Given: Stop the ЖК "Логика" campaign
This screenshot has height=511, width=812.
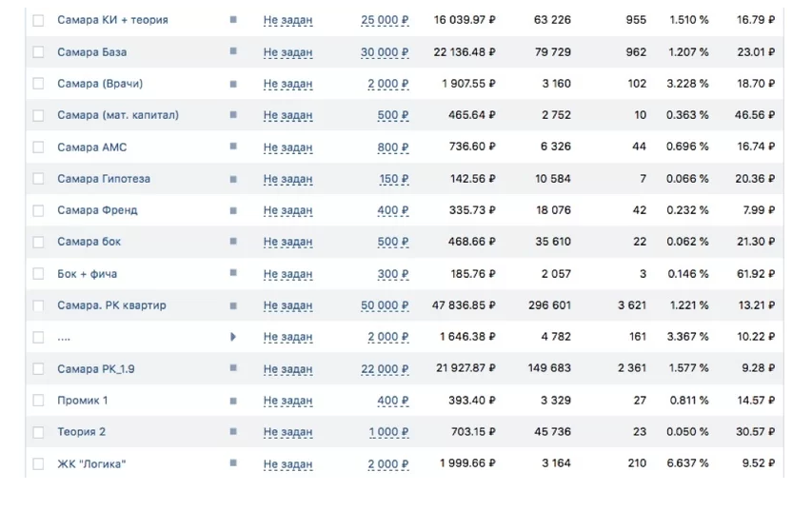Looking at the screenshot, I should 233,463.
